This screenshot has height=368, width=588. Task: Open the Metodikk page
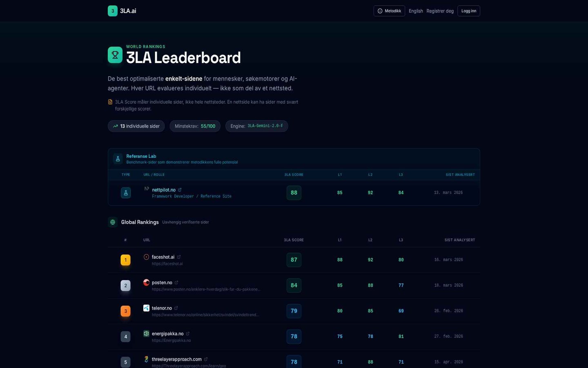(x=389, y=11)
